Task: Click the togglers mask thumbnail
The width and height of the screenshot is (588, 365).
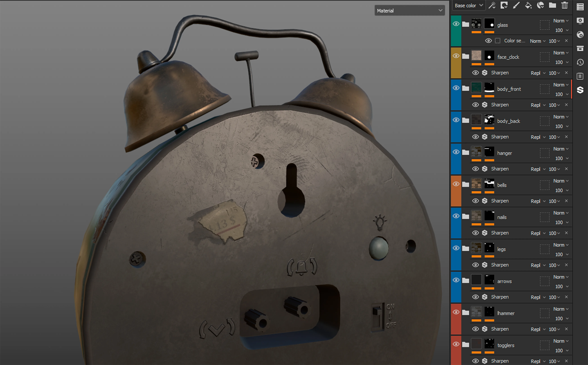Action: (489, 344)
